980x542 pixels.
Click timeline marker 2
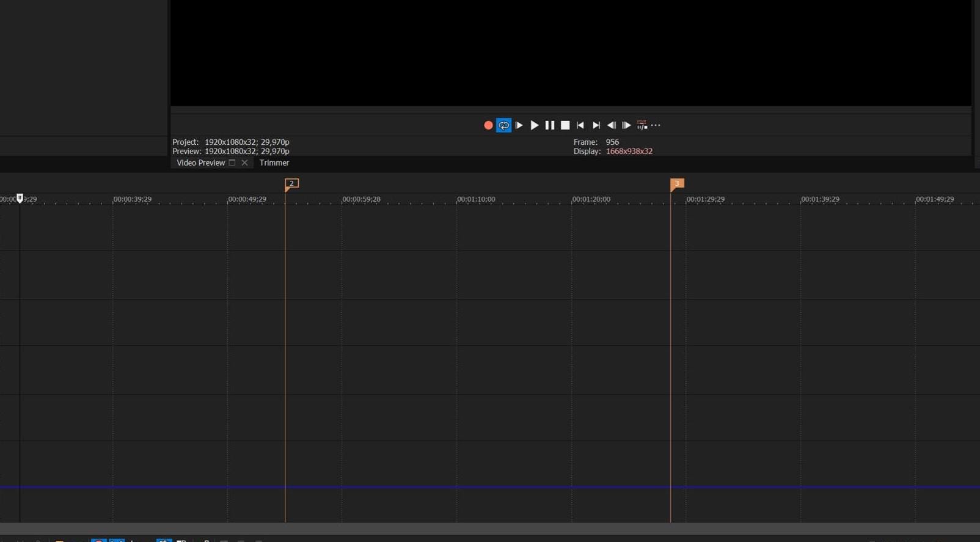[x=291, y=184]
